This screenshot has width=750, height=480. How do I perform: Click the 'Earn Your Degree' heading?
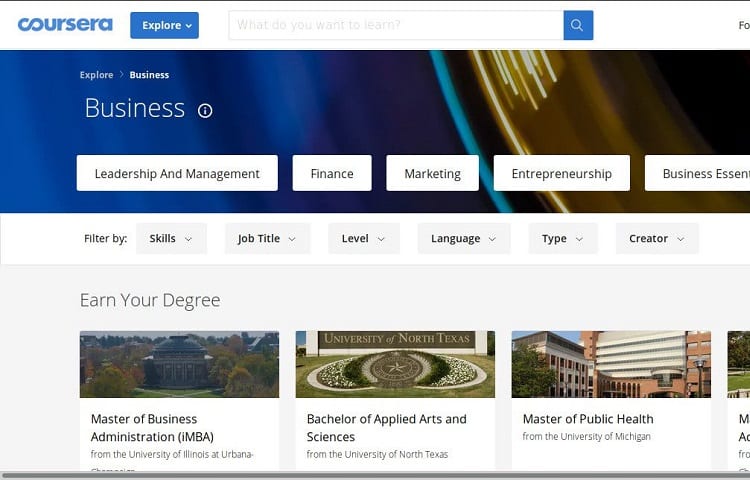point(150,300)
